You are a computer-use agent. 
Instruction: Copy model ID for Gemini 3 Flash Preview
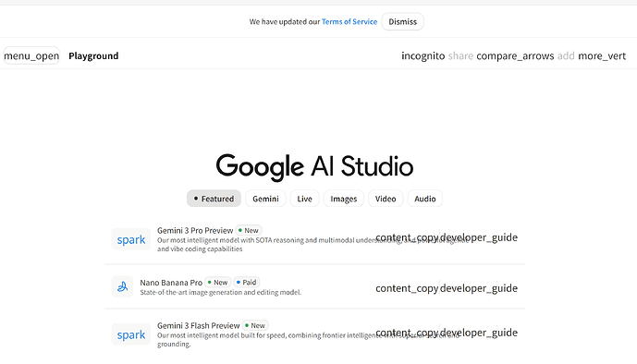tap(407, 333)
